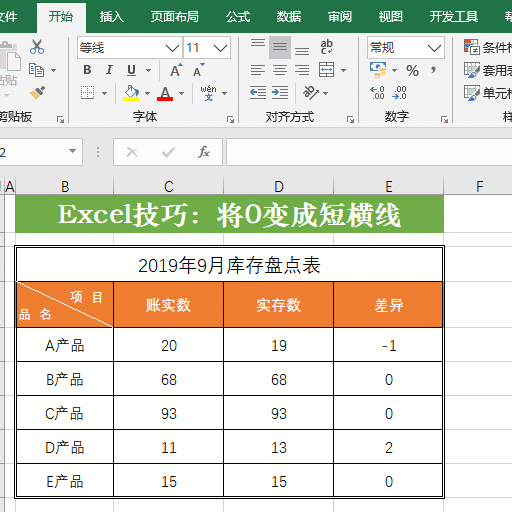Click the confirm checkmark in formula bar

168,152
